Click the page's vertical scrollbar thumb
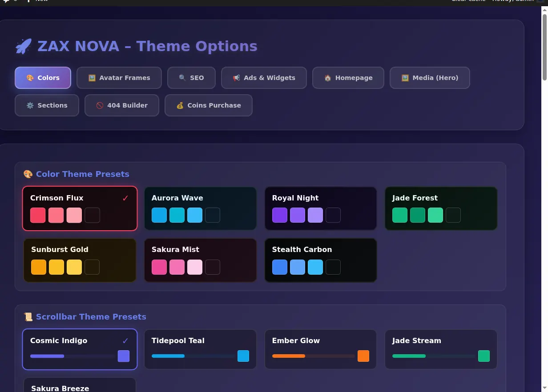Screen dimensions: 548x392 (x=544, y=47)
